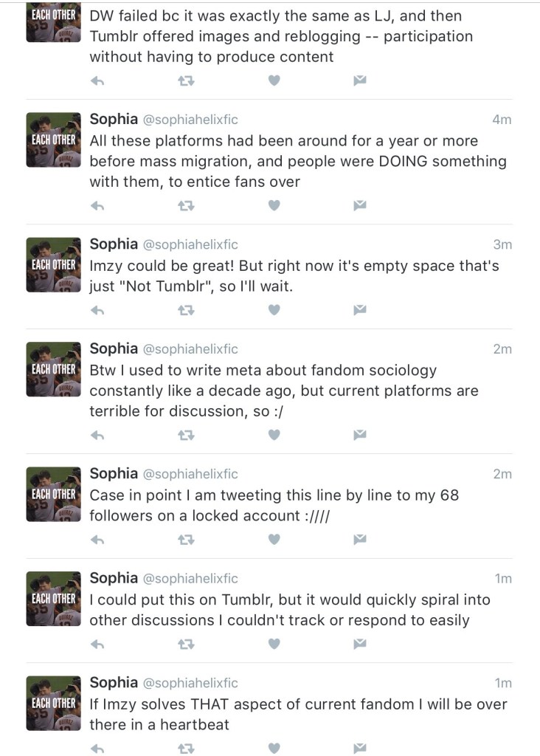The height and width of the screenshot is (756, 540).
Task: Open @sophiahelixfic handle on the 3m tweet
Action: pos(190,245)
